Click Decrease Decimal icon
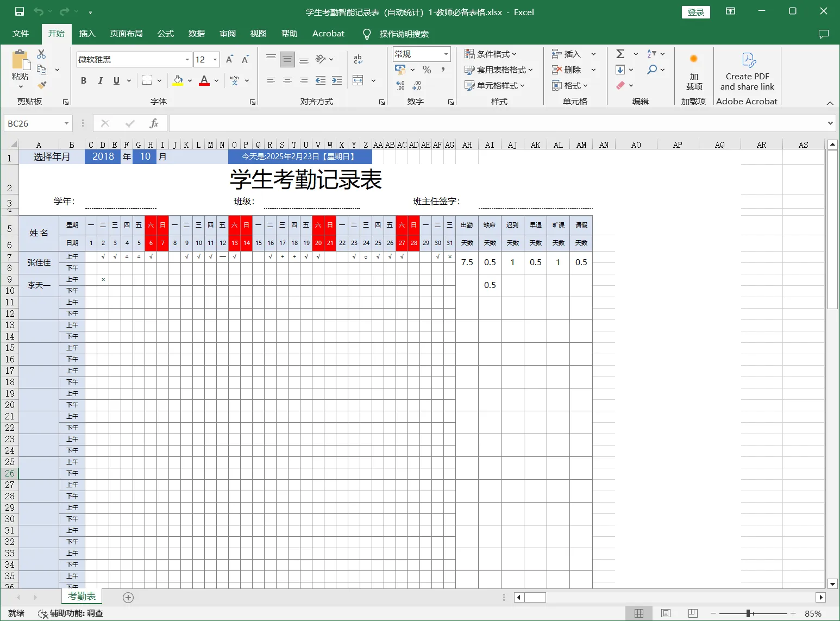Viewport: 840px width, 621px height. click(417, 85)
